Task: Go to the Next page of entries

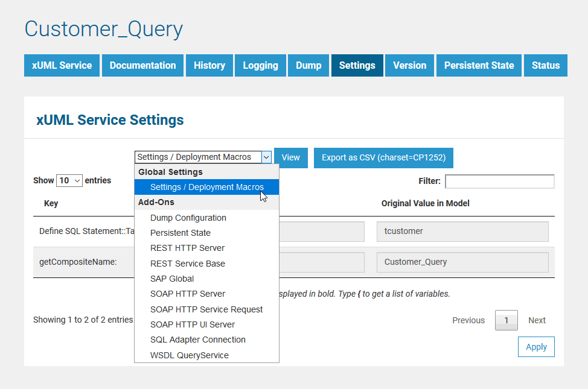Action: click(537, 320)
